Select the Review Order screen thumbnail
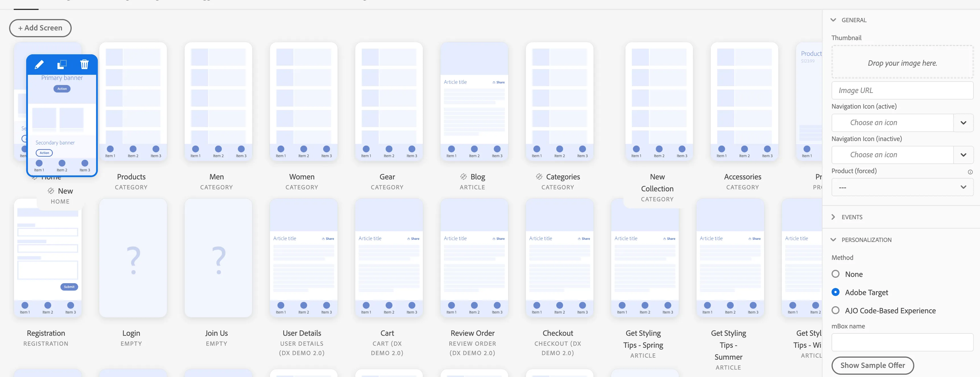Screen dimensions: 980x377 (474, 258)
